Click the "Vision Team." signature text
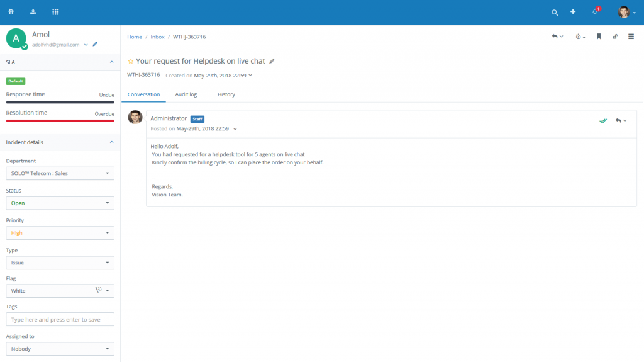Screen dimensions: 644x362 click(x=167, y=195)
